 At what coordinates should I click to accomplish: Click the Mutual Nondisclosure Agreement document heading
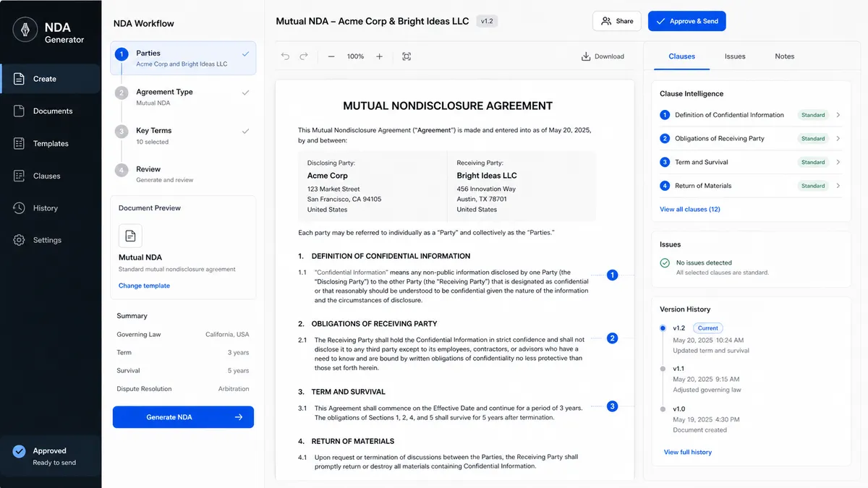click(448, 106)
